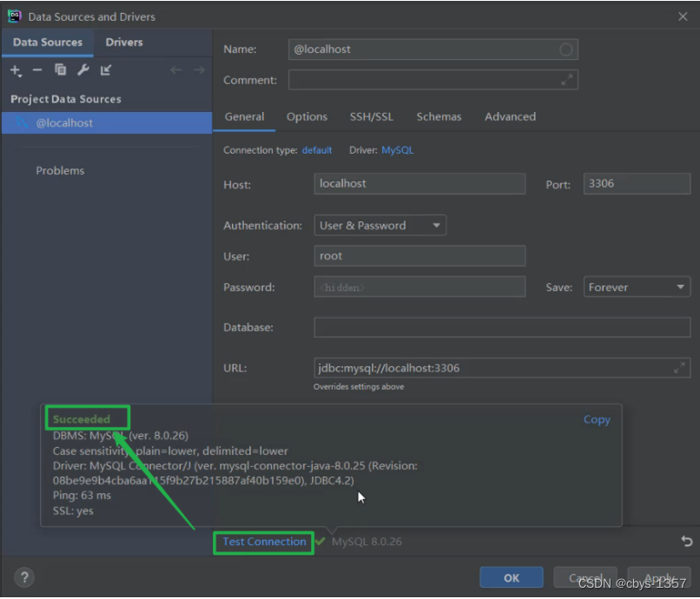This screenshot has height=599, width=700.
Task: Open driver settings wrench icon
Action: click(x=83, y=69)
